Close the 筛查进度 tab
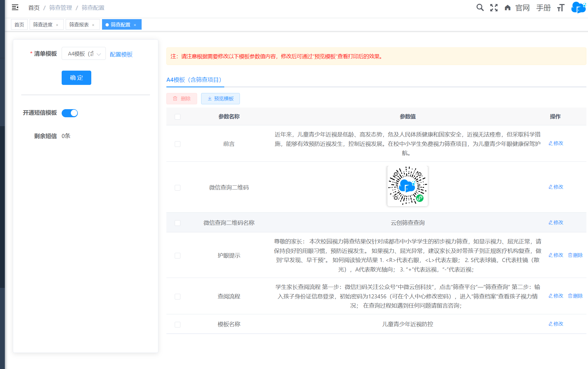588x369 pixels. point(57,25)
